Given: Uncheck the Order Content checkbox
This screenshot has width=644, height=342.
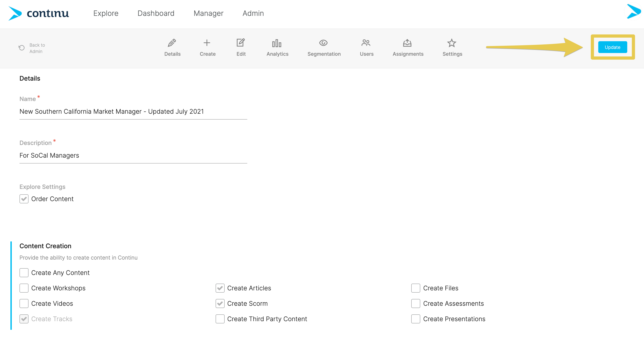Looking at the screenshot, I should [x=24, y=199].
